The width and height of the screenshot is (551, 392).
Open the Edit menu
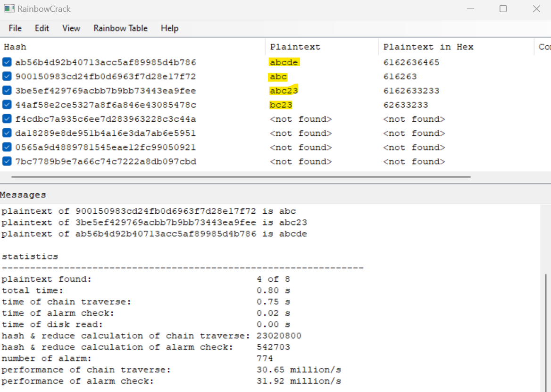pos(42,28)
